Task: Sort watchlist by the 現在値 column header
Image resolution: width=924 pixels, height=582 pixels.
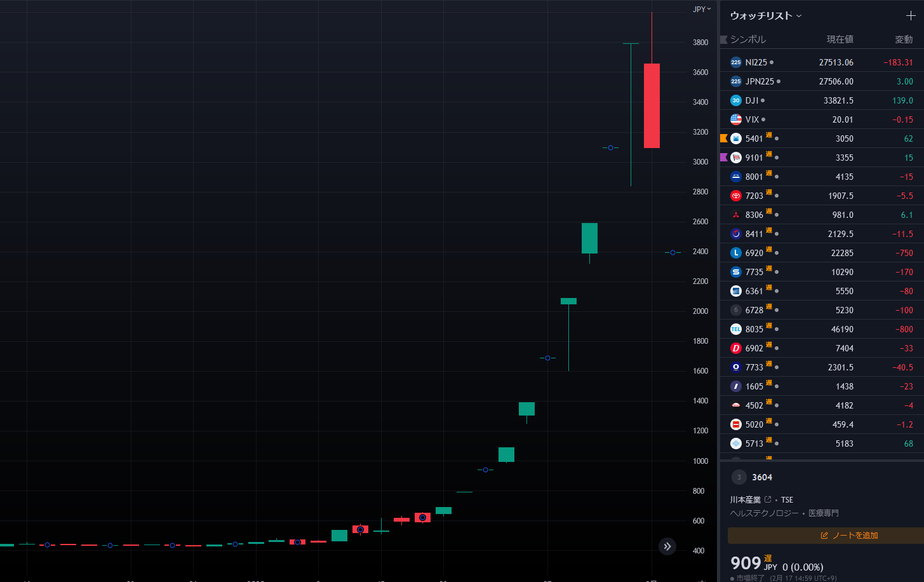Action: [840, 39]
